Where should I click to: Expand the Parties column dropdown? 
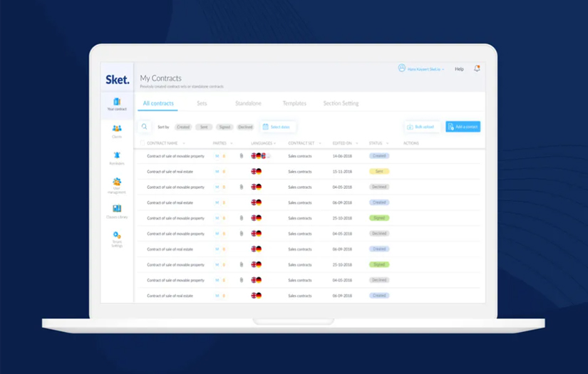[232, 143]
